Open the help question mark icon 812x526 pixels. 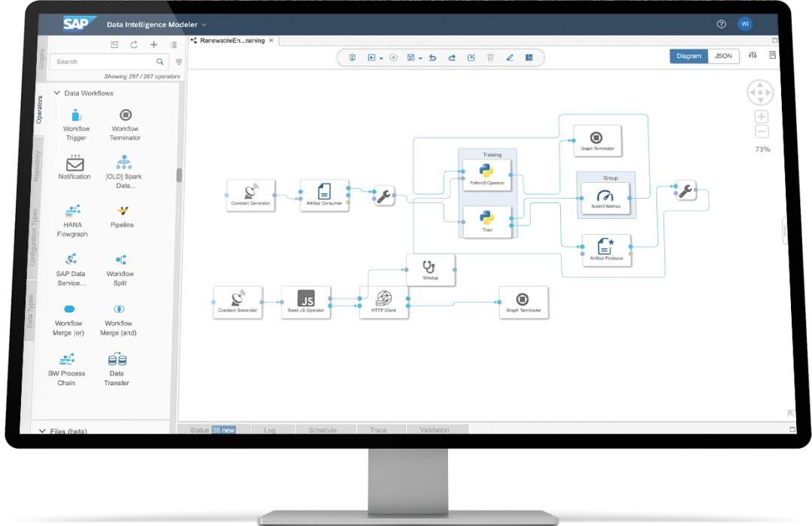click(x=721, y=24)
